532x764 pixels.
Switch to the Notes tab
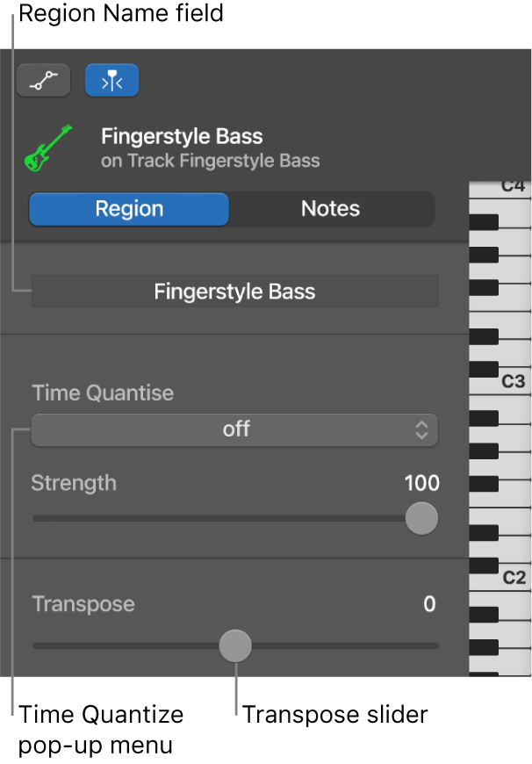click(x=330, y=209)
